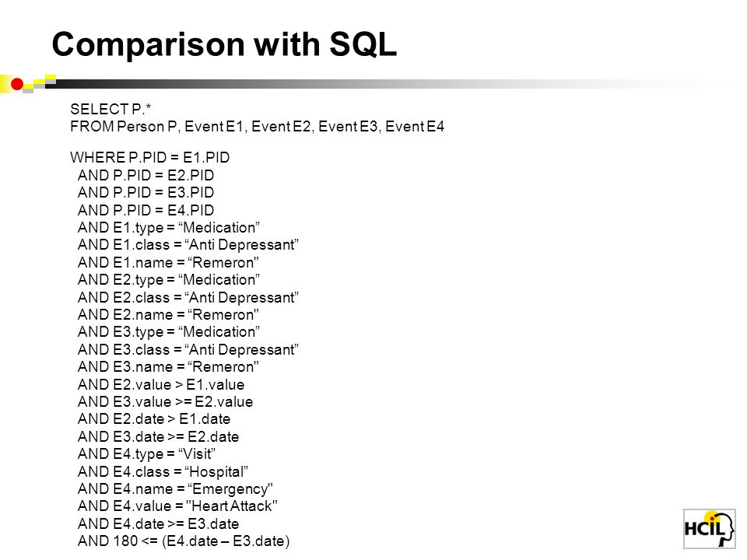The height and width of the screenshot is (560, 747).
Task: Click the 'AND P.PID = E4.PID' line
Action: 146,210
